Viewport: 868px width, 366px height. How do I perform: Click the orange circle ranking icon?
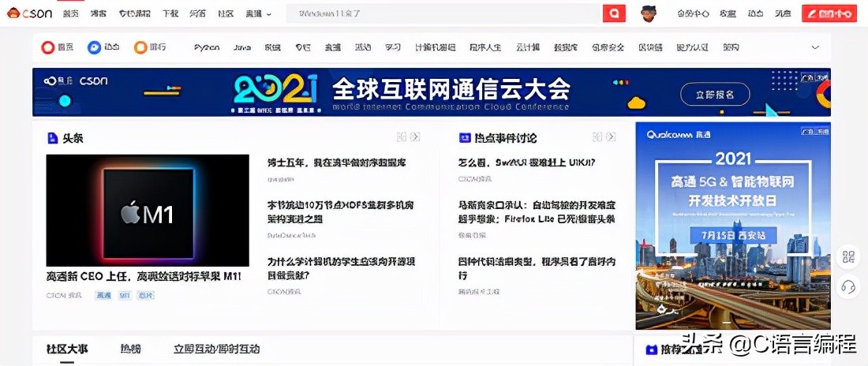click(x=140, y=47)
